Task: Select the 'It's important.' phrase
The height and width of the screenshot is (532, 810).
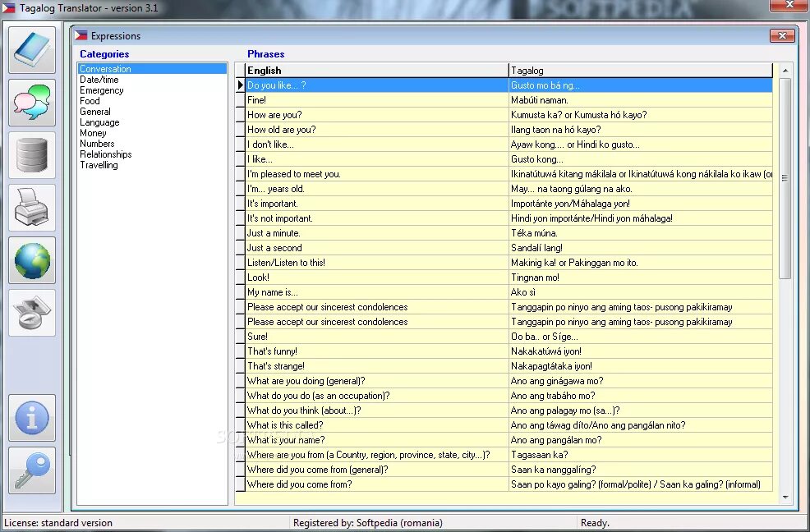Action: pos(376,204)
